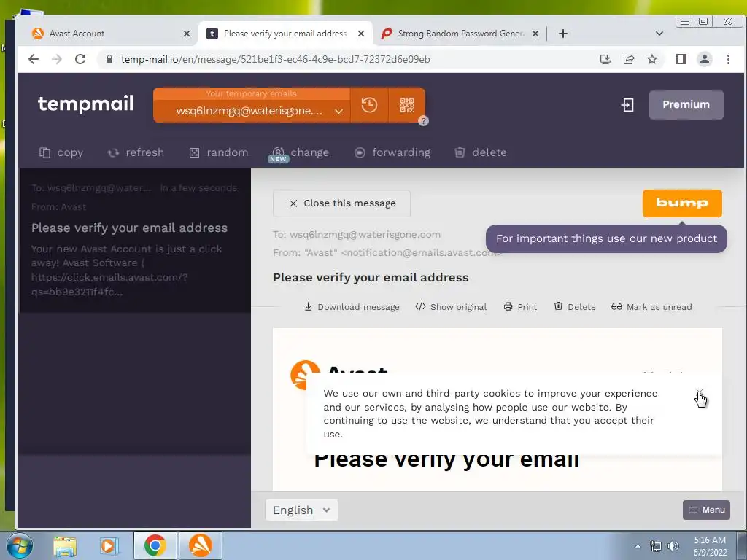The height and width of the screenshot is (560, 747).
Task: Open the Strong Random Password Generator tab
Action: point(460,34)
